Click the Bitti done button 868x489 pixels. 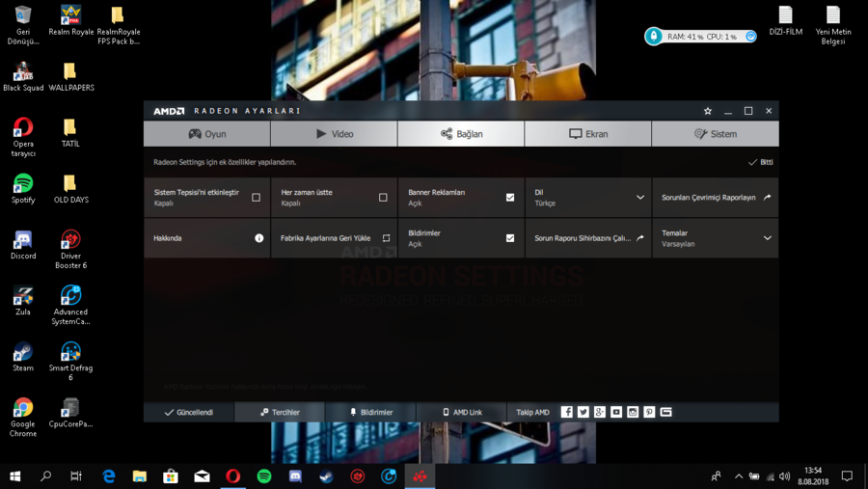[761, 162]
